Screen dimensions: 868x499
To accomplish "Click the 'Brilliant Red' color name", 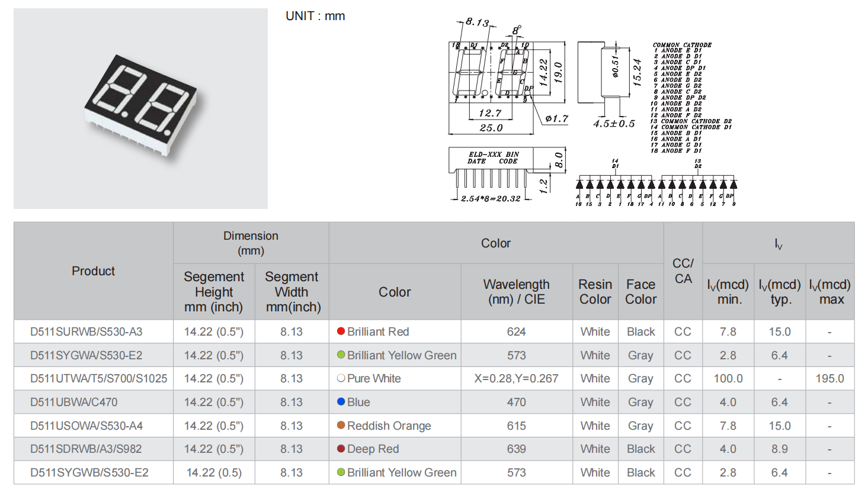I will tap(378, 331).
